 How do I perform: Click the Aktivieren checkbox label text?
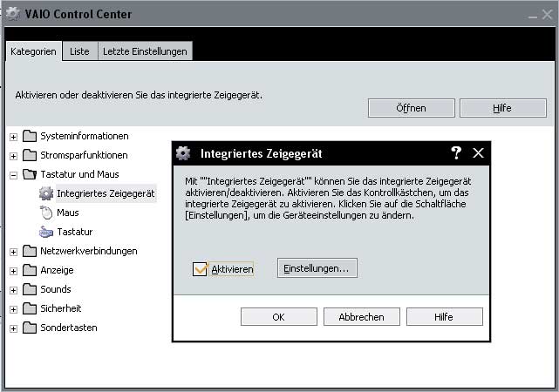(233, 269)
